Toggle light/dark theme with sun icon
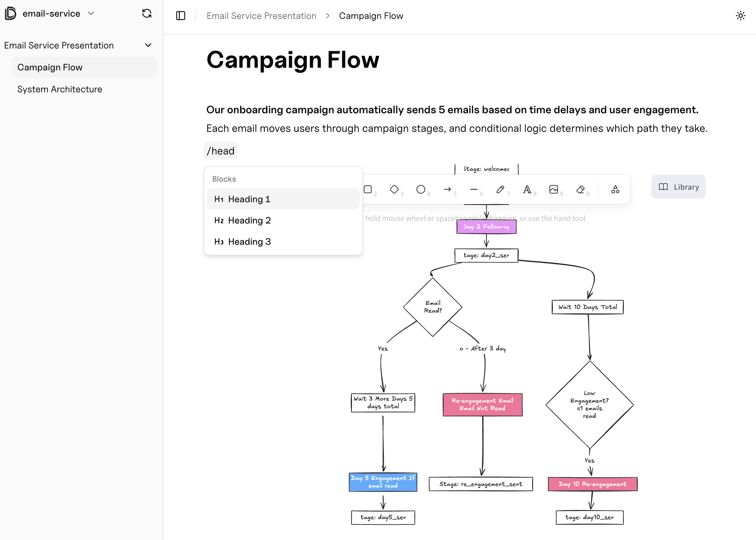756x540 pixels. point(740,16)
